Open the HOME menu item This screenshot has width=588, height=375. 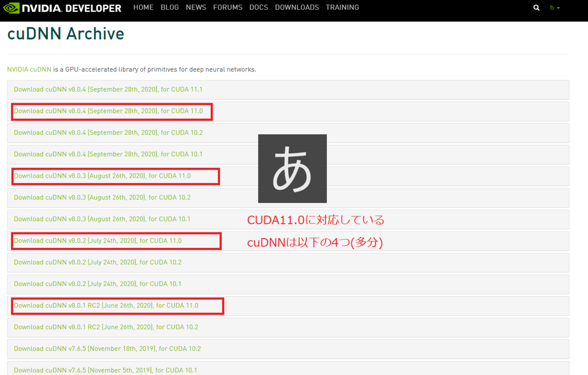tap(144, 7)
